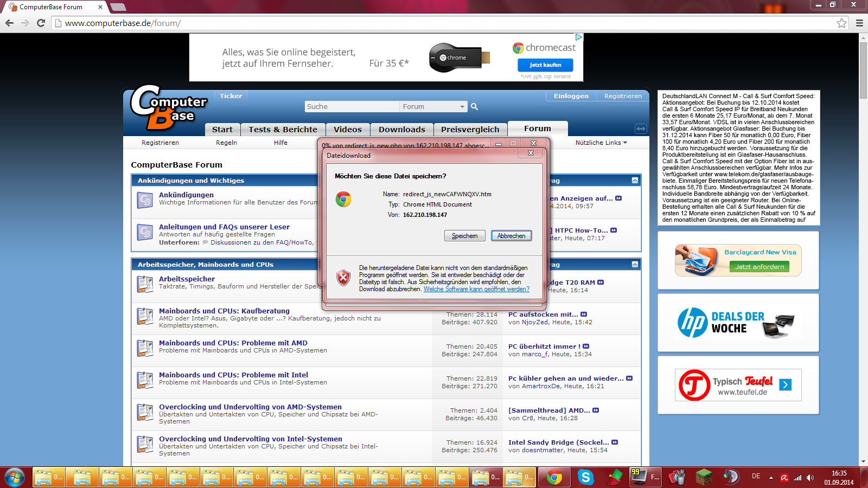Screen dimensions: 868x488
Task: Close the Dateidownload dialog with X
Action: 531,153
